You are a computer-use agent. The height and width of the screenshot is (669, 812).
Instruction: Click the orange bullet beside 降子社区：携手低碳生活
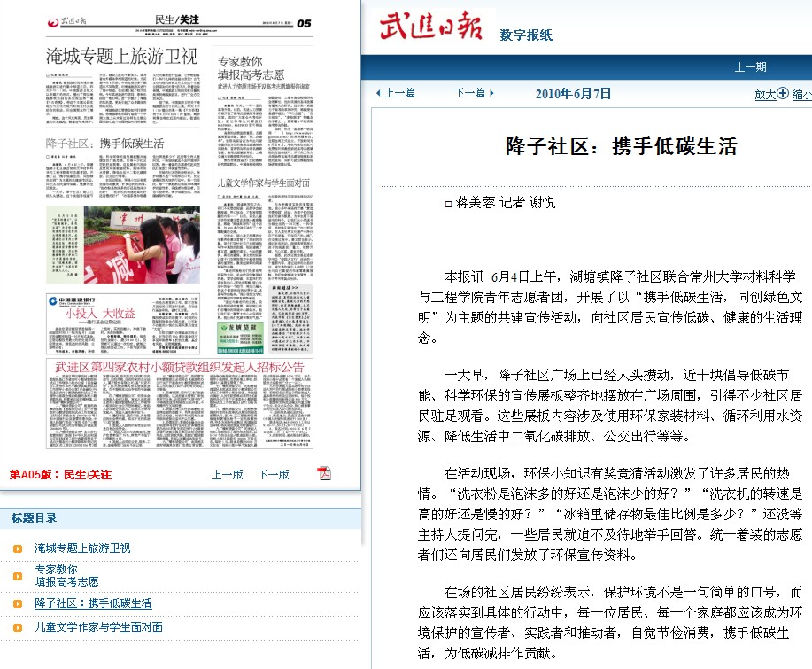(18, 603)
